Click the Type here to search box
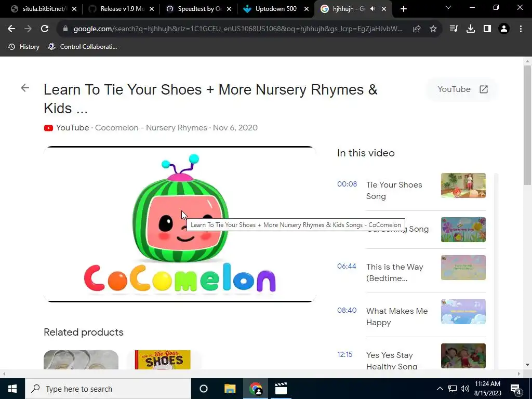532x399 pixels. pyautogui.click(x=108, y=389)
